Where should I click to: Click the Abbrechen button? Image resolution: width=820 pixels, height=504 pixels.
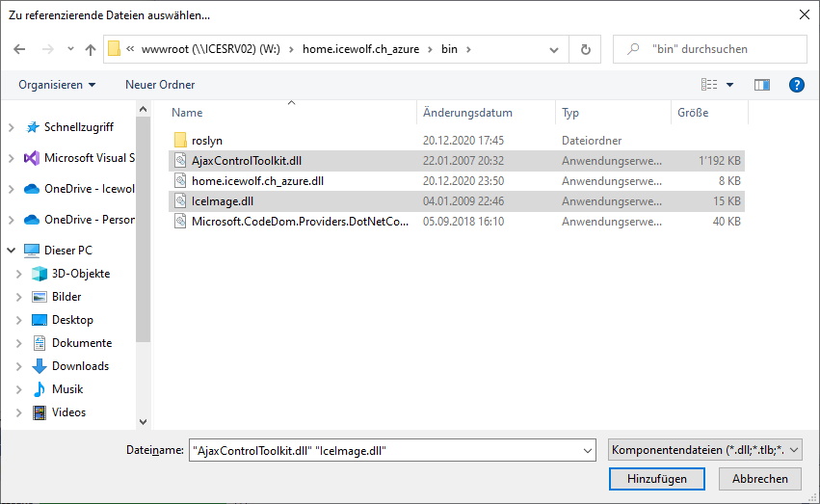click(760, 479)
